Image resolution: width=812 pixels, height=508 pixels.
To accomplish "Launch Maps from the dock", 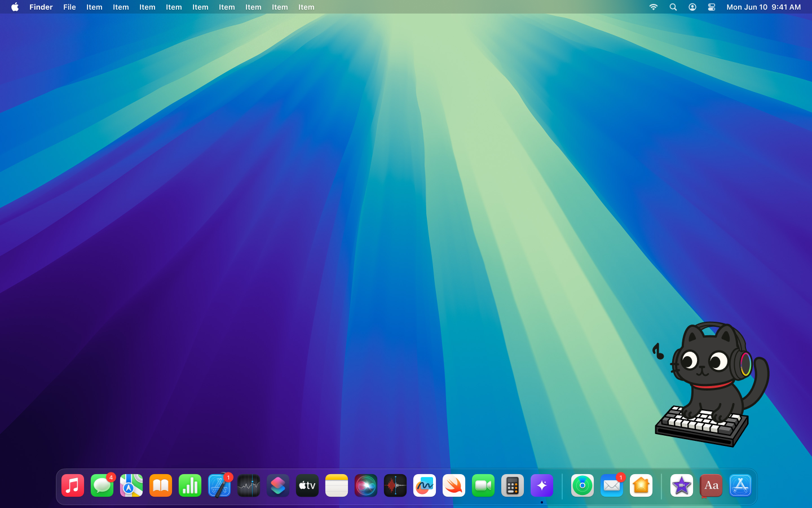I will 131,485.
